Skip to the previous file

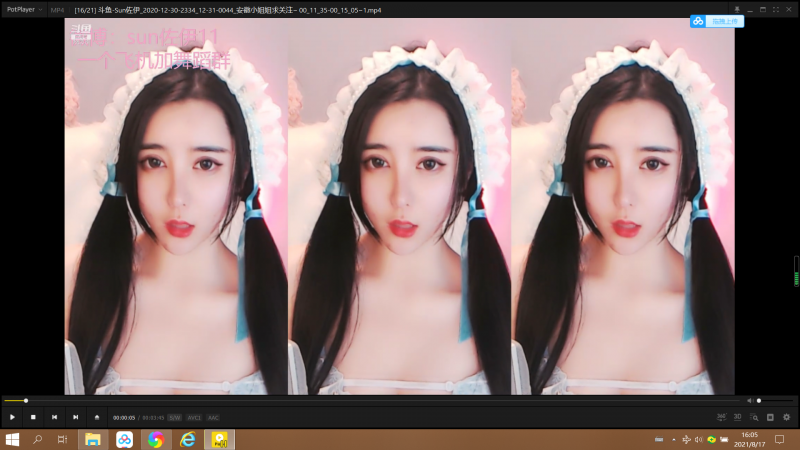[x=54, y=417]
